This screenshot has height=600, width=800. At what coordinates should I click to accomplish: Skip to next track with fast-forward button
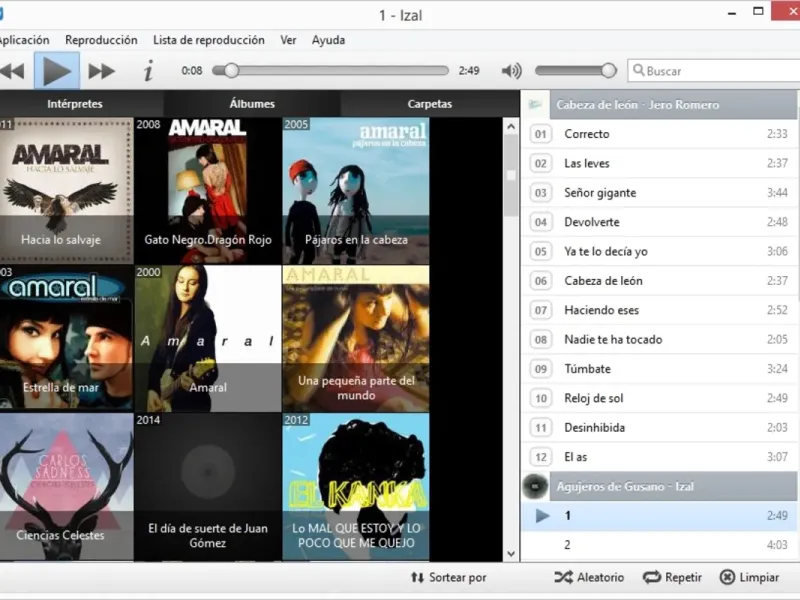(x=102, y=71)
